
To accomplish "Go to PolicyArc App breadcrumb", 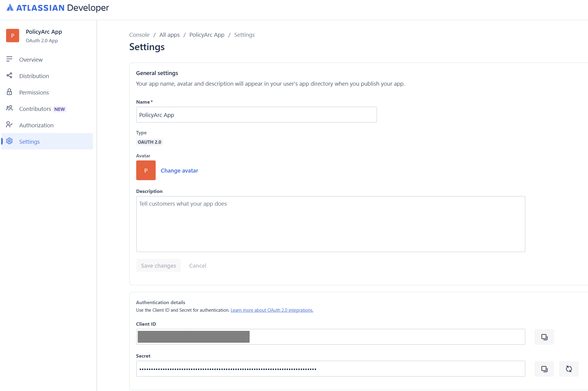I will point(207,35).
